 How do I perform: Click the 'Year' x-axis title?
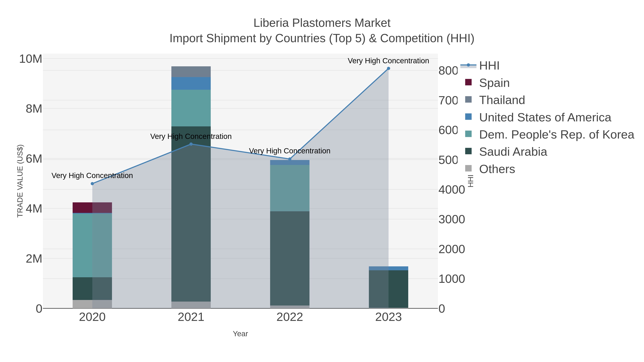(x=240, y=334)
